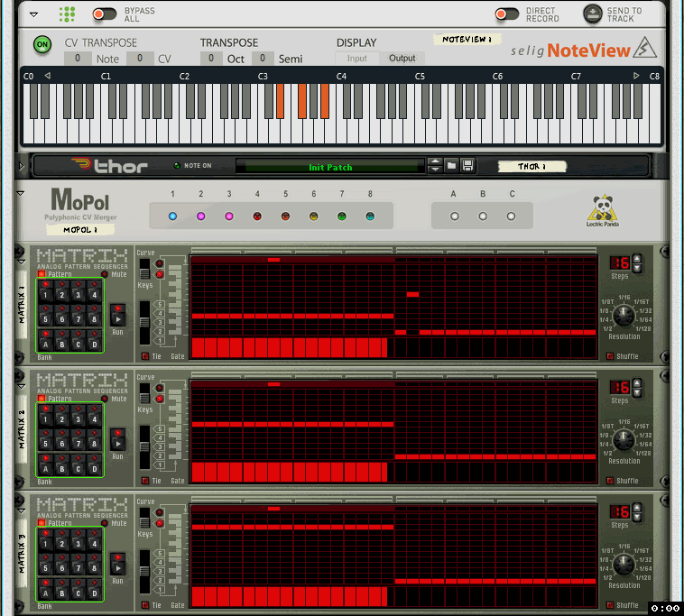
Task: Select pattern 5 on Matrix 3
Action: 45,565
